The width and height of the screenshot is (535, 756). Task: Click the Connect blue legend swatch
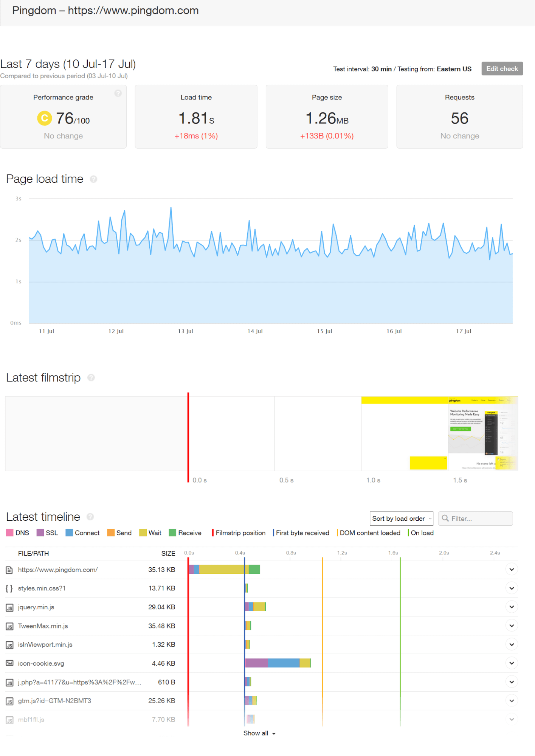pyautogui.click(x=69, y=533)
